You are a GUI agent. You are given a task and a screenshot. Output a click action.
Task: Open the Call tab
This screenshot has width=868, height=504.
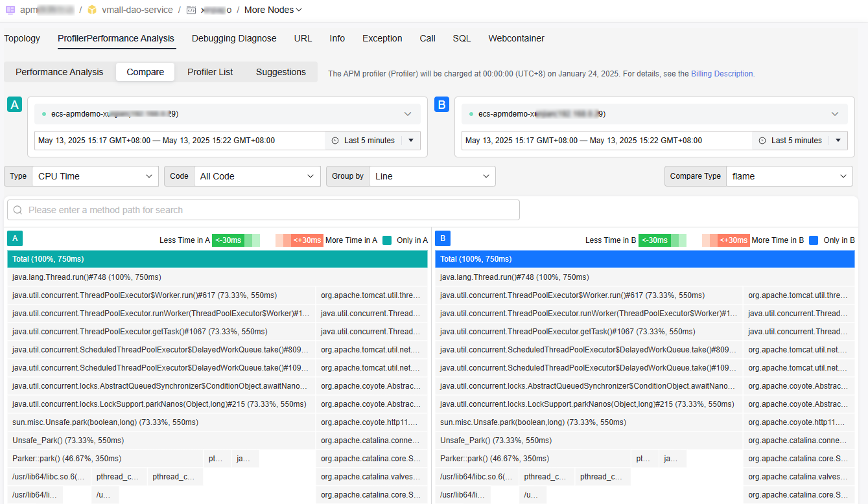click(x=427, y=38)
